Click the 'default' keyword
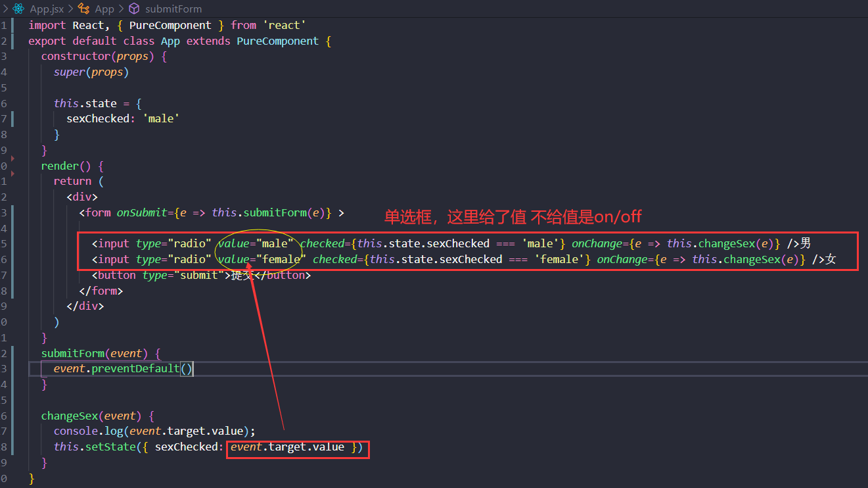 coord(95,41)
